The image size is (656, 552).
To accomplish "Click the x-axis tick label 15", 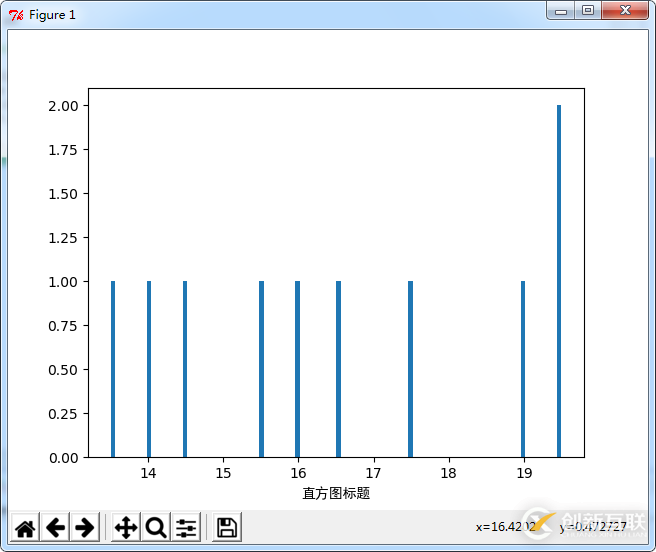I will point(223,473).
